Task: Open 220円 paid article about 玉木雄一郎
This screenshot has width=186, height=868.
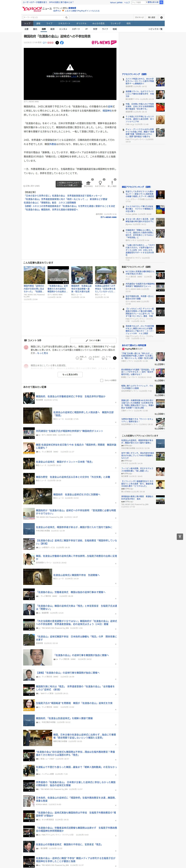Action: pos(138,356)
